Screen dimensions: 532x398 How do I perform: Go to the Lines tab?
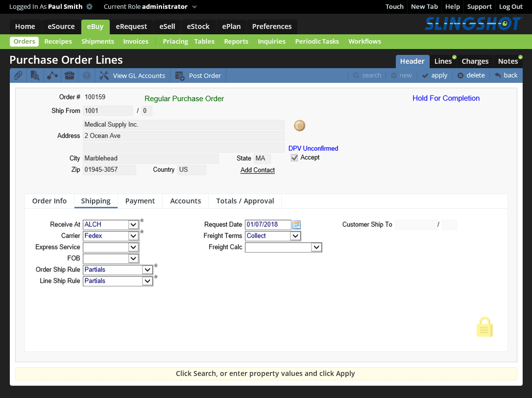tap(443, 61)
